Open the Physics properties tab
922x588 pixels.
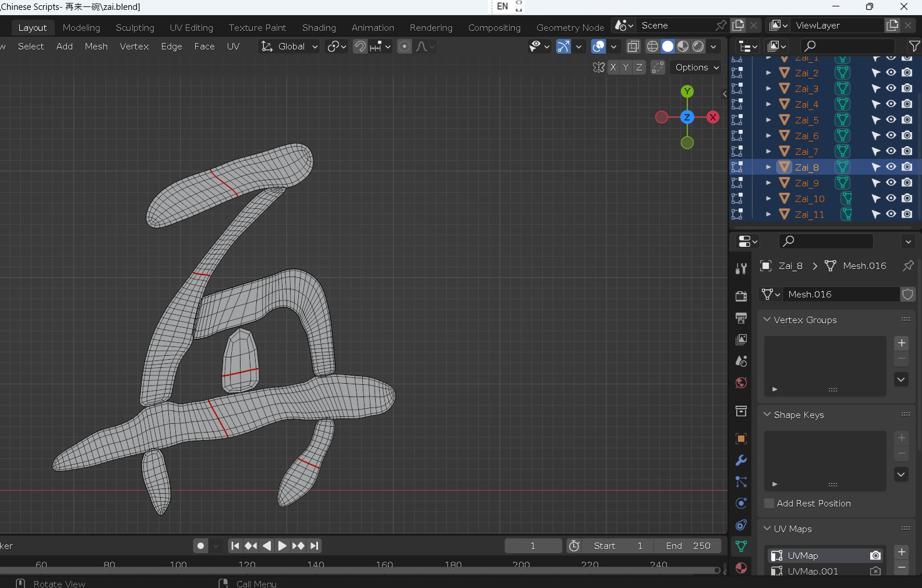tap(741, 504)
